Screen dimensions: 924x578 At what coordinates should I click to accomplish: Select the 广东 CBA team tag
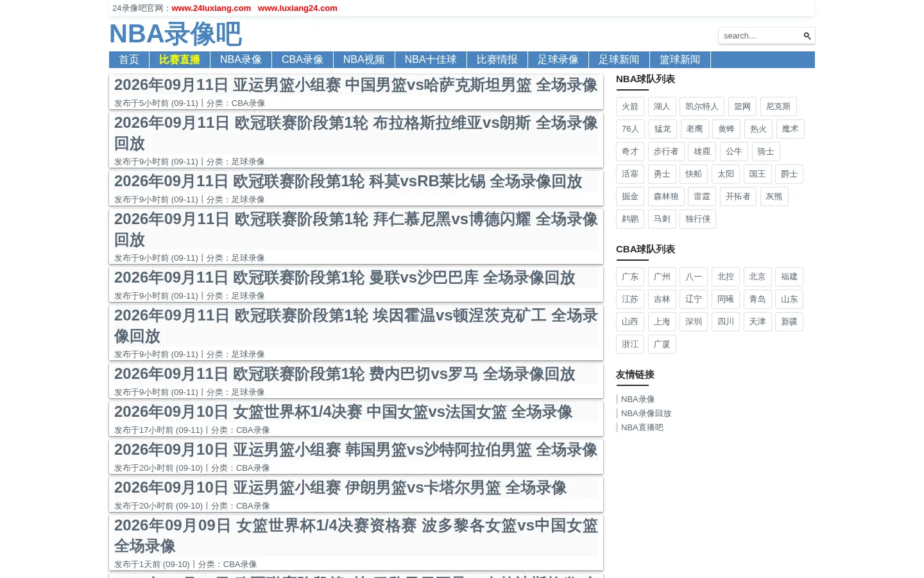click(x=630, y=277)
